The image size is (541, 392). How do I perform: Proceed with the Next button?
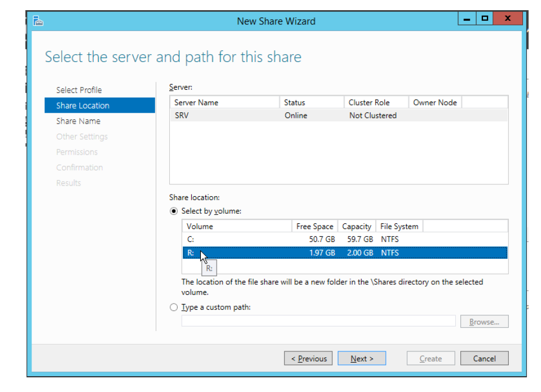(x=362, y=358)
